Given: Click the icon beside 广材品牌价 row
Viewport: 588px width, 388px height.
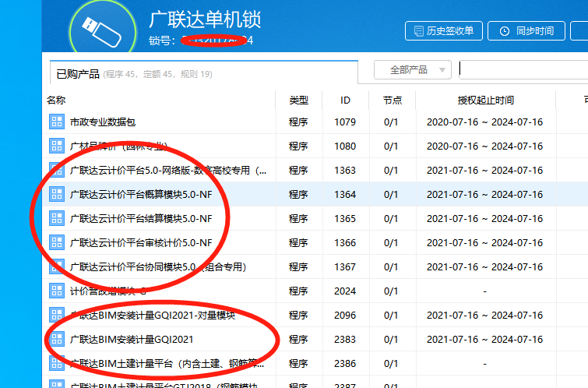Looking at the screenshot, I should pos(57,146).
